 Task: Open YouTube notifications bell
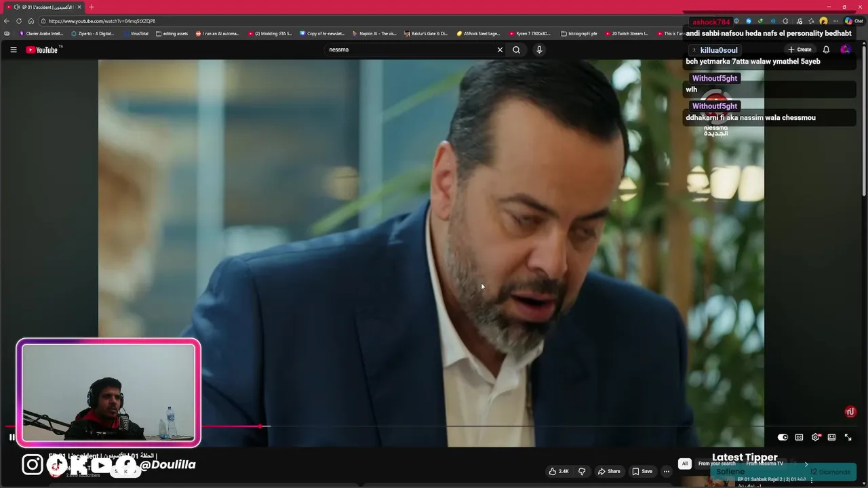click(x=826, y=49)
